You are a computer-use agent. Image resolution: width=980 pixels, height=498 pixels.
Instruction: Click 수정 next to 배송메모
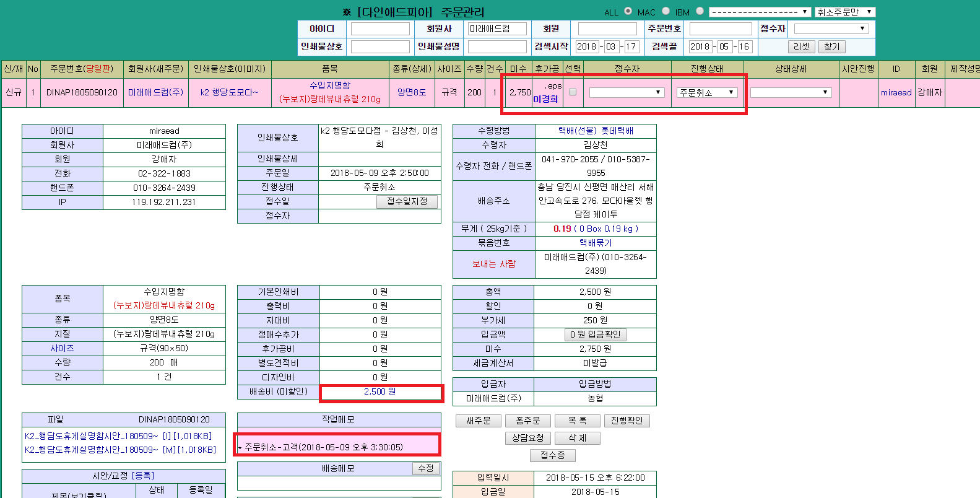425,468
